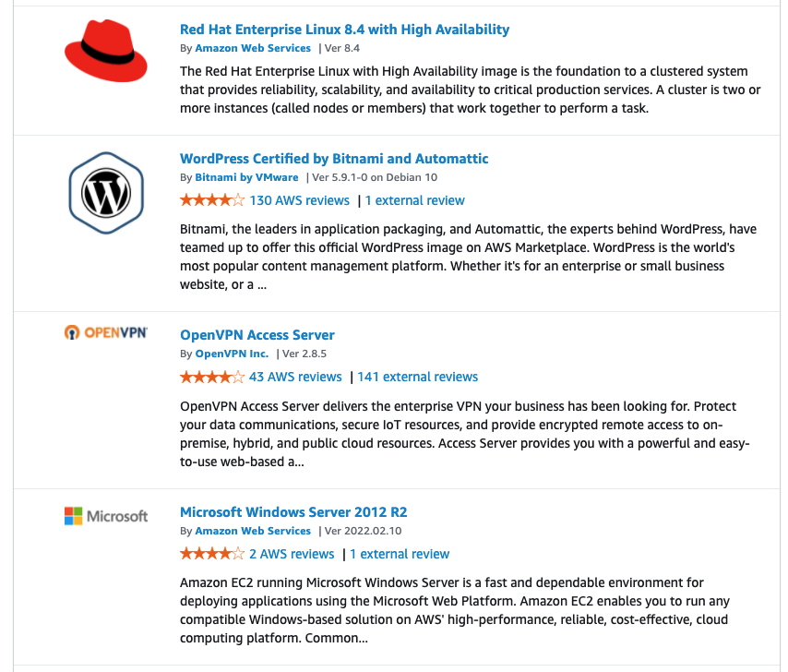This screenshot has width=788, height=672.
Task: View 43 AWS reviews for OpenVPN
Action: point(295,377)
